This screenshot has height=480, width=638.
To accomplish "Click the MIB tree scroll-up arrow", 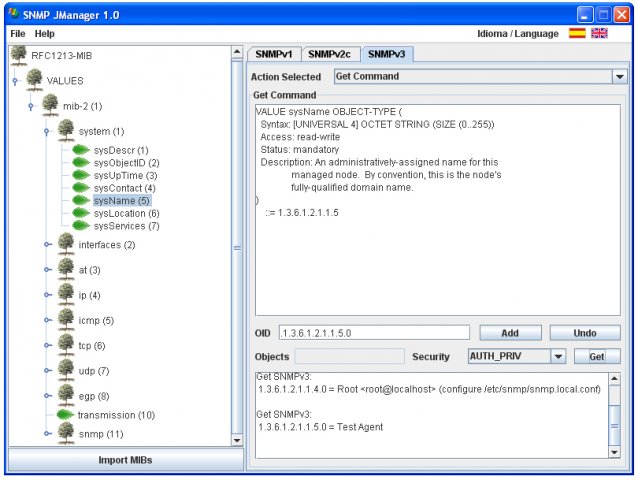I will tap(237, 52).
